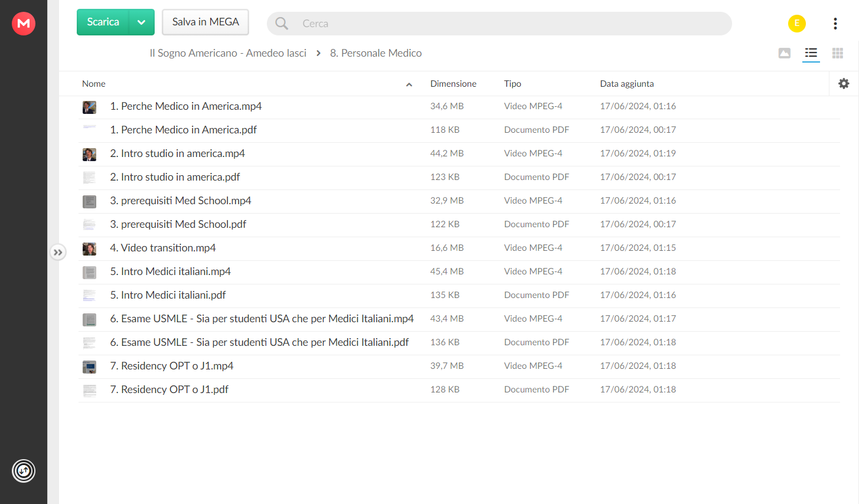
Task: Sort files by Data aggiunta column
Action: click(627, 84)
